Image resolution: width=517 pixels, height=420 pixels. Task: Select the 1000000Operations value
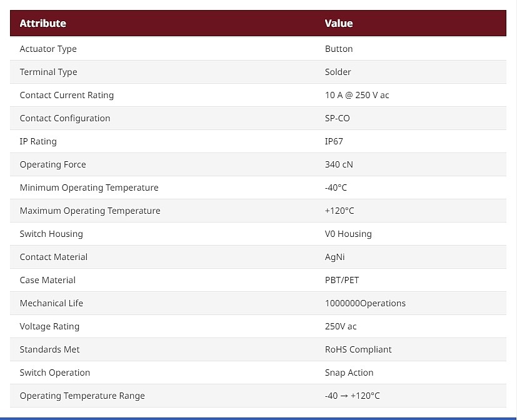pos(365,303)
